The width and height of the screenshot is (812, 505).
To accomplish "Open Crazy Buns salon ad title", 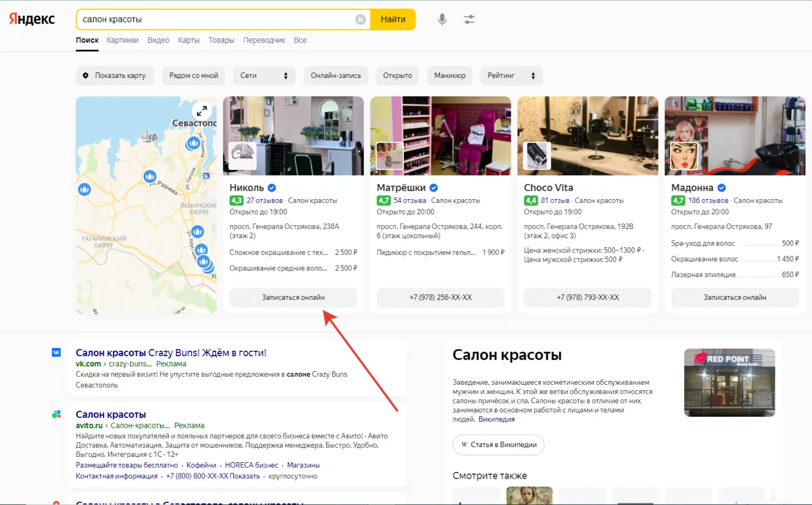I will pyautogui.click(x=171, y=353).
